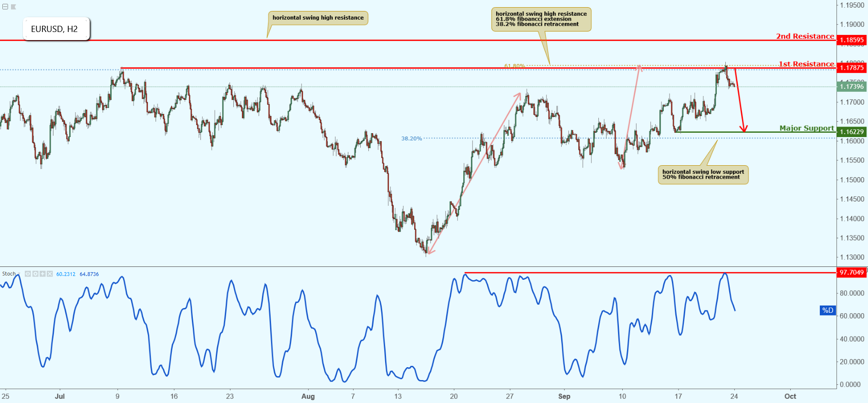
Task: Click the gray flag icon beside the collapse box
Action: pyautogui.click(x=13, y=7)
